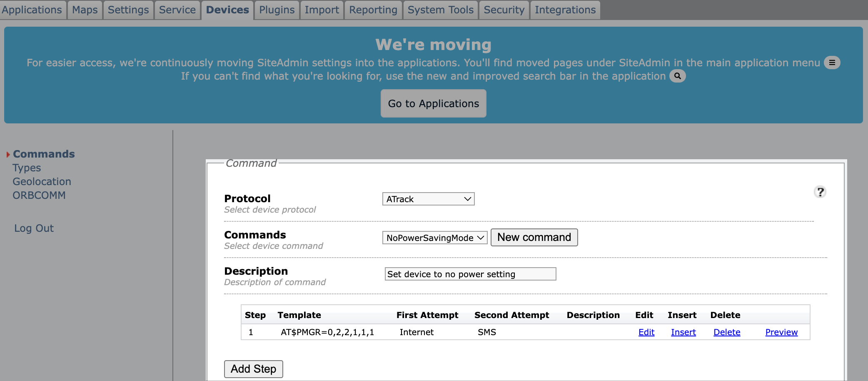The height and width of the screenshot is (381, 868).
Task: Open Types in the sidebar
Action: 27,168
